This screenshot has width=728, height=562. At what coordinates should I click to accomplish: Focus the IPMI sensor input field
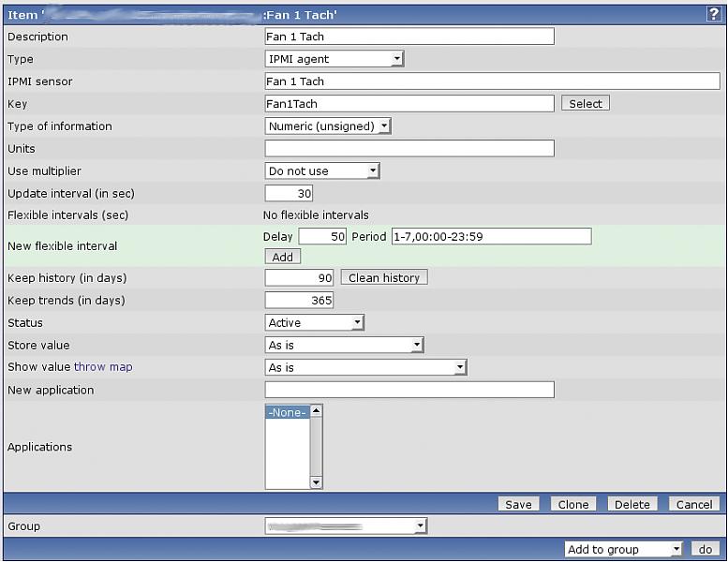pyautogui.click(x=493, y=81)
